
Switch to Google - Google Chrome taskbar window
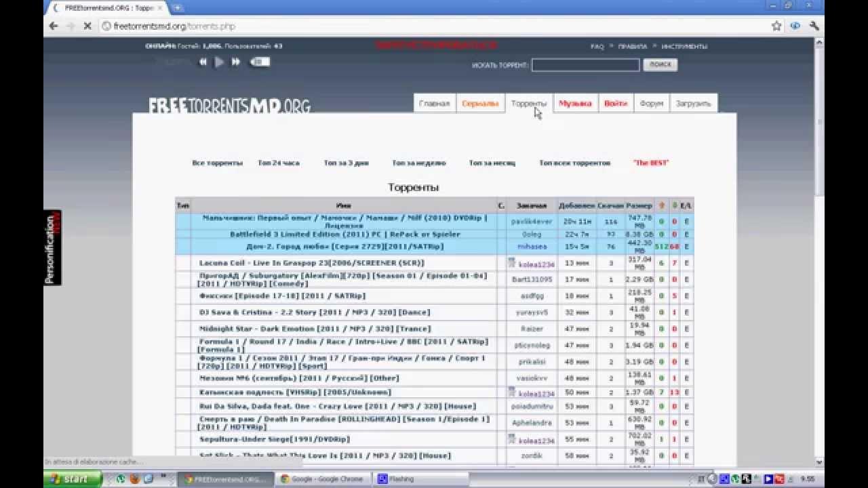tap(324, 479)
